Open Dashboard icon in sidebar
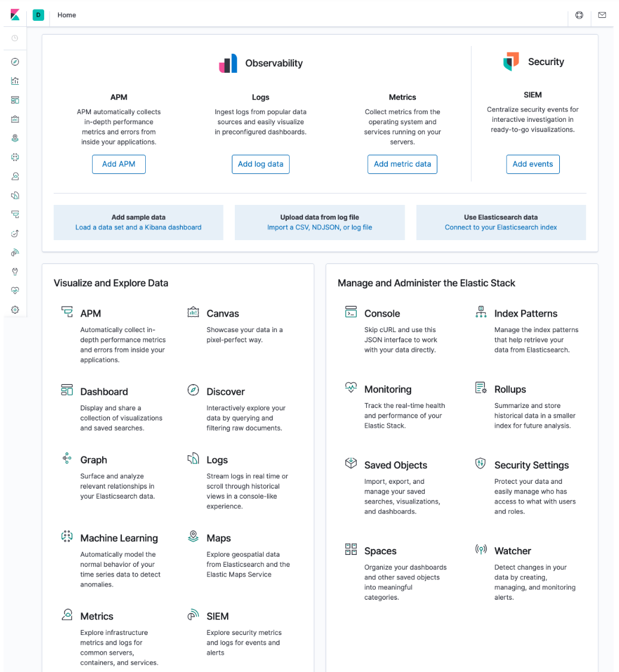The height and width of the screenshot is (672, 619). click(x=15, y=100)
